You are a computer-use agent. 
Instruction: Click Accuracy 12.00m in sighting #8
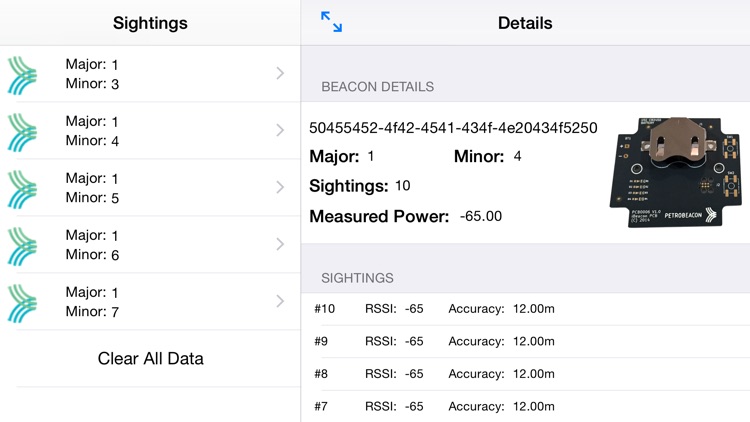[x=501, y=374]
